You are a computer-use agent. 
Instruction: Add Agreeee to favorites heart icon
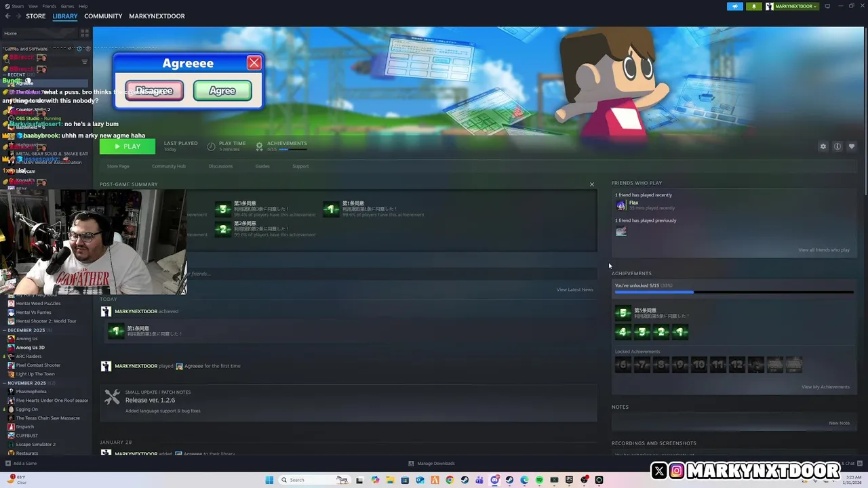coord(852,146)
